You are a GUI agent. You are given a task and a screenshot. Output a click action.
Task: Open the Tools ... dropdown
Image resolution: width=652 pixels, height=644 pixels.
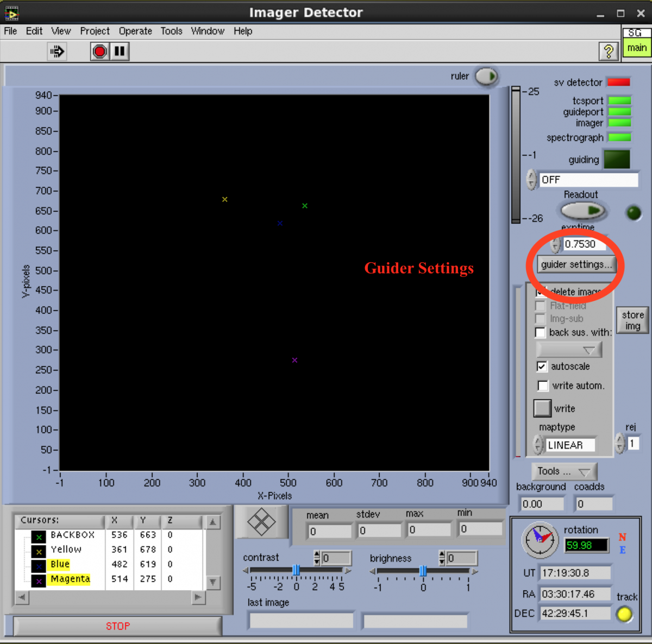[x=564, y=471]
